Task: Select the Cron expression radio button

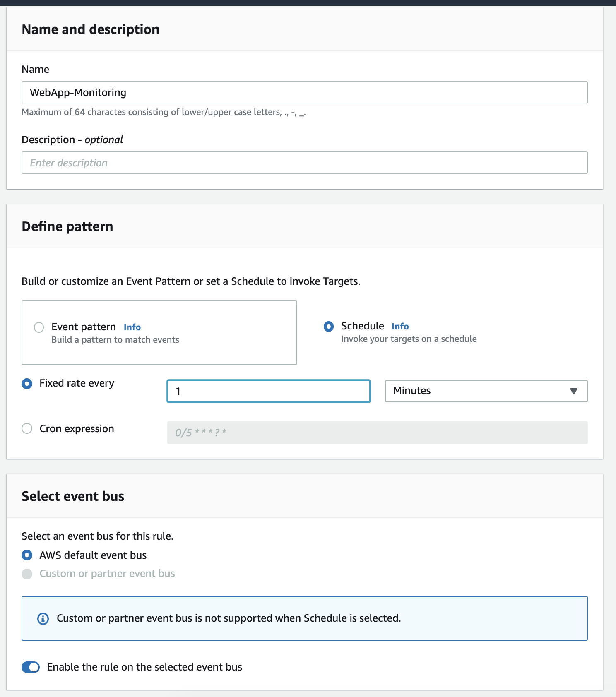Action: [x=27, y=428]
